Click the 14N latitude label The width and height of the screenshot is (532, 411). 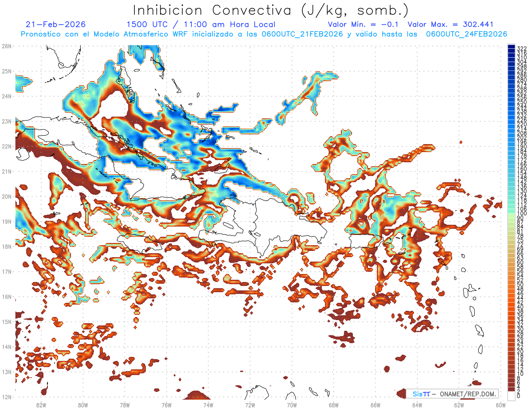[x=6, y=346]
